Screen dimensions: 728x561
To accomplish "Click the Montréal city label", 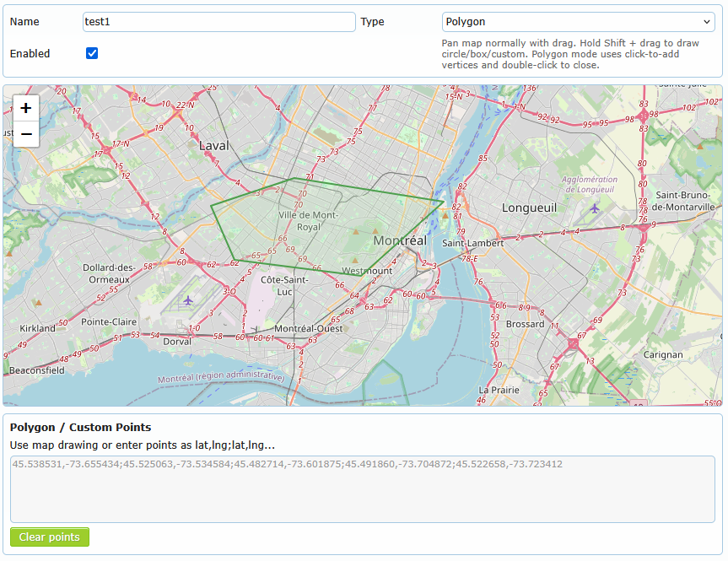I will (400, 240).
